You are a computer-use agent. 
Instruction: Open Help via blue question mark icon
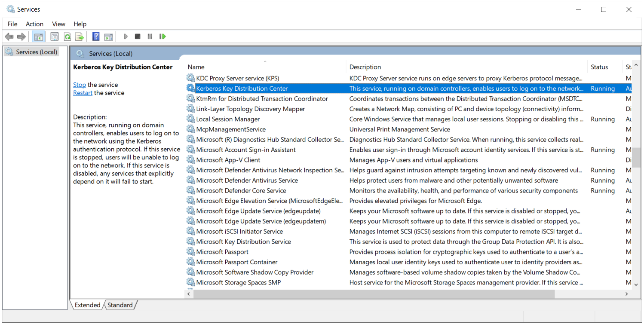[x=96, y=37]
